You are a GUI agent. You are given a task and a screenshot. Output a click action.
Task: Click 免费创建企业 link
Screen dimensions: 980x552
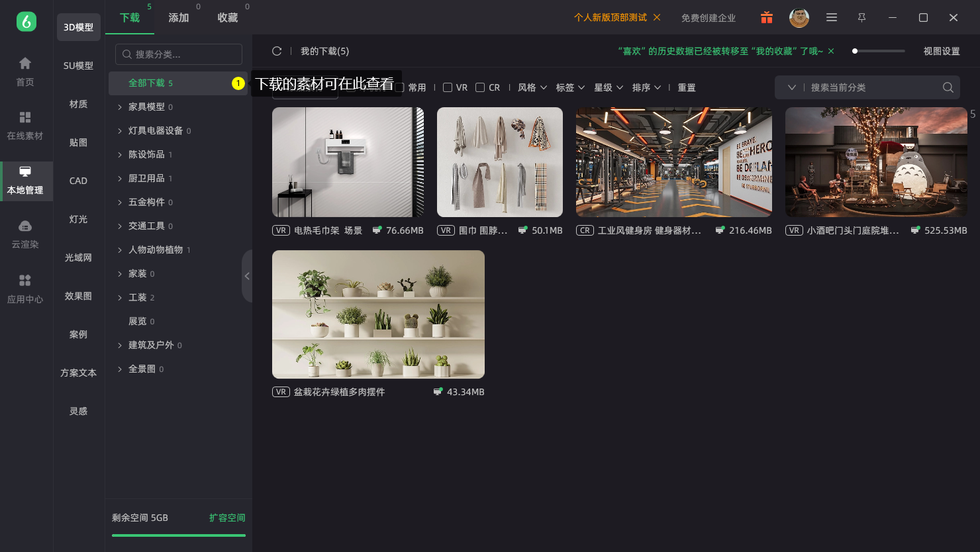[709, 18]
